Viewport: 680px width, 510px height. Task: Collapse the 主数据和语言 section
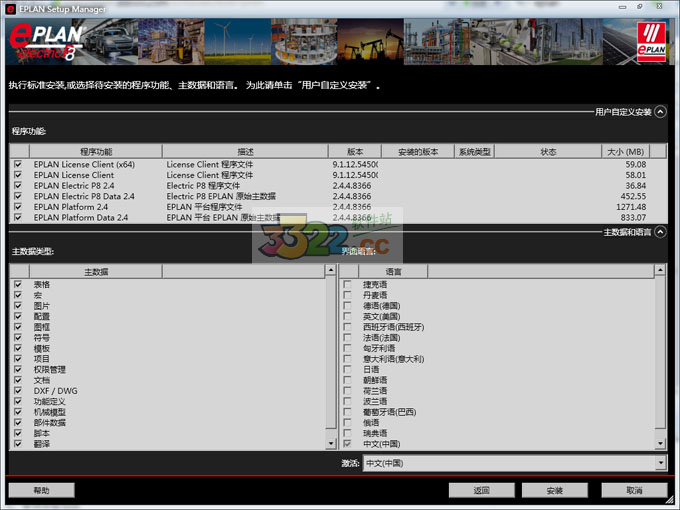(660, 232)
